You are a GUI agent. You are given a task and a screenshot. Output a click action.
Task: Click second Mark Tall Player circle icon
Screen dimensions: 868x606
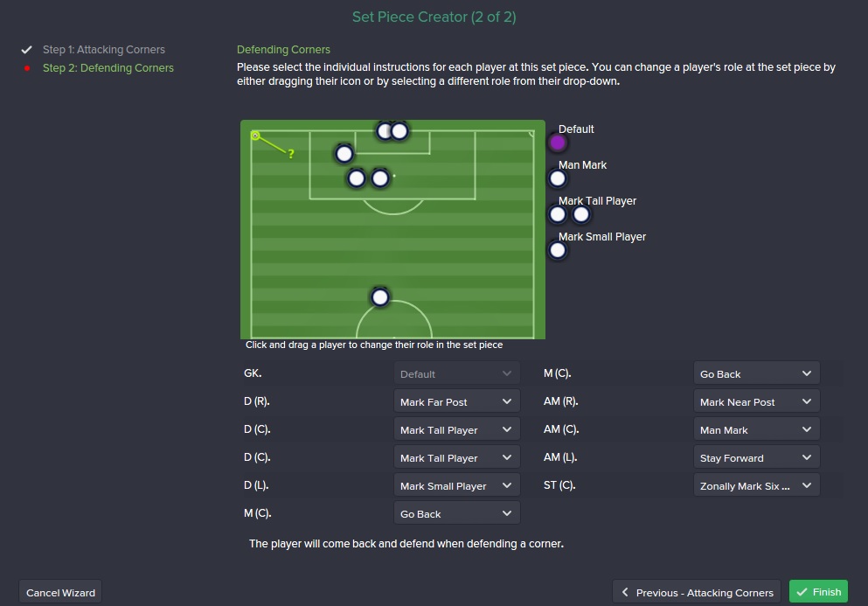pyautogui.click(x=580, y=214)
